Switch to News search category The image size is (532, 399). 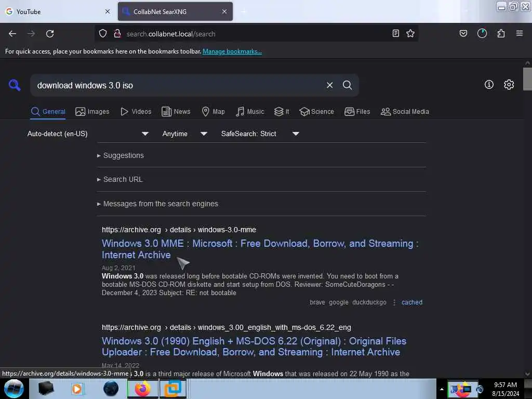pyautogui.click(x=176, y=112)
